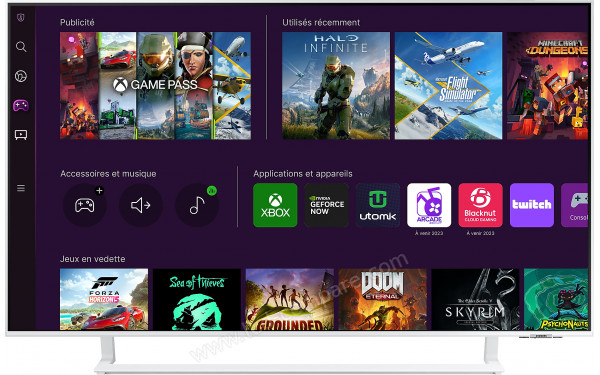Open the audio output speaker icon
Image resolution: width=600 pixels, height=375 pixels.
click(x=141, y=205)
